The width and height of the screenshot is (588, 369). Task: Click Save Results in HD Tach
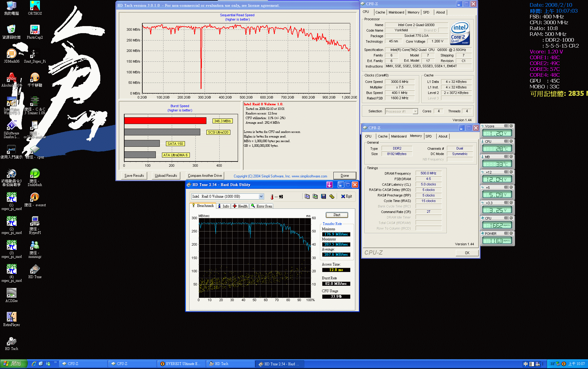click(x=134, y=176)
